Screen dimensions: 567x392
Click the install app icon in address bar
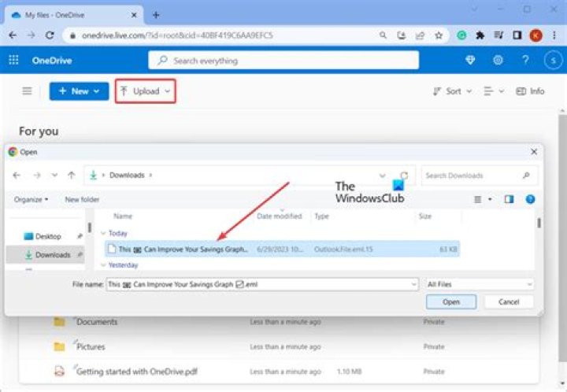[402, 35]
